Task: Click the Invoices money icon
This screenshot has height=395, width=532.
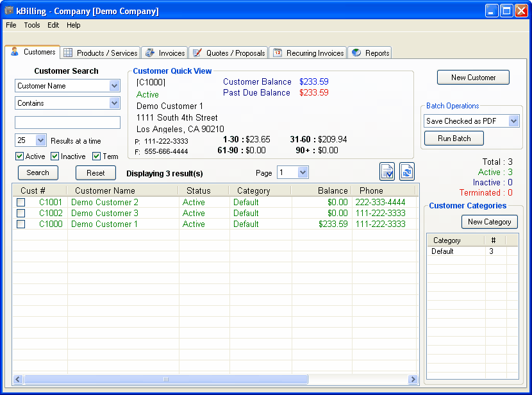Action: pyautogui.click(x=149, y=53)
